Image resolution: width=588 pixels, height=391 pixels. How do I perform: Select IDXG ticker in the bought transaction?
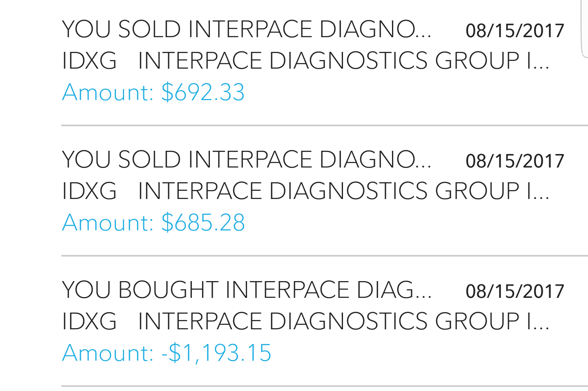[x=89, y=321]
